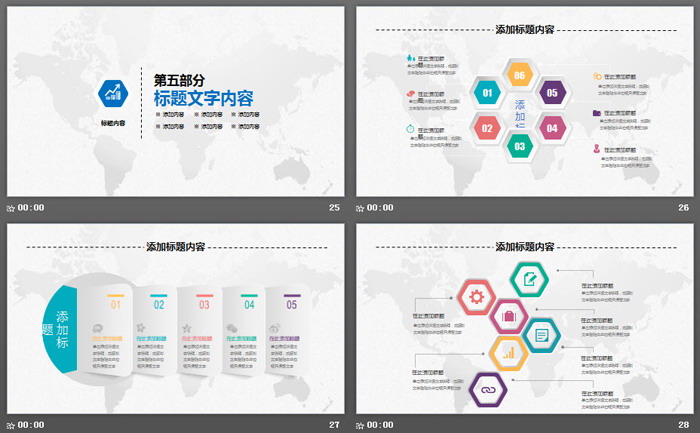Select the slide 27 thumbnail title text
Image resolution: width=700 pixels, height=433 pixels.
[176, 246]
